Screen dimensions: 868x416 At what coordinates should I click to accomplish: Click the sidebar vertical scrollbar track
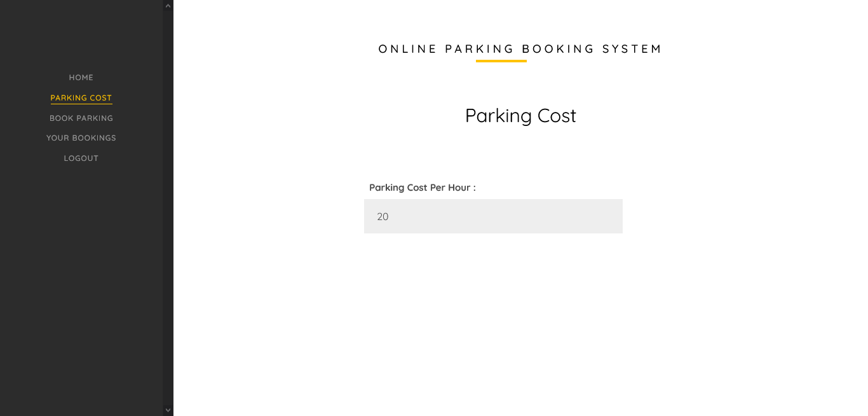click(168, 210)
